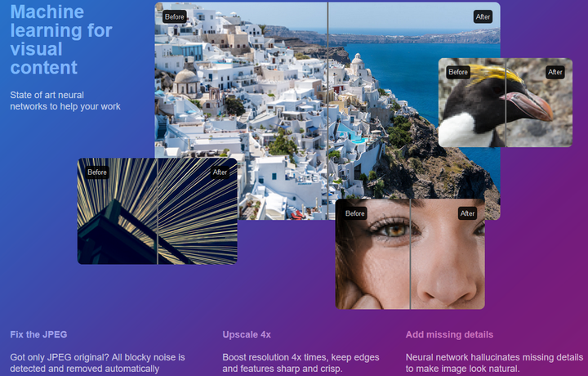Click the 'Got only JPEG original?' description
This screenshot has height=376, width=588.
(x=97, y=363)
